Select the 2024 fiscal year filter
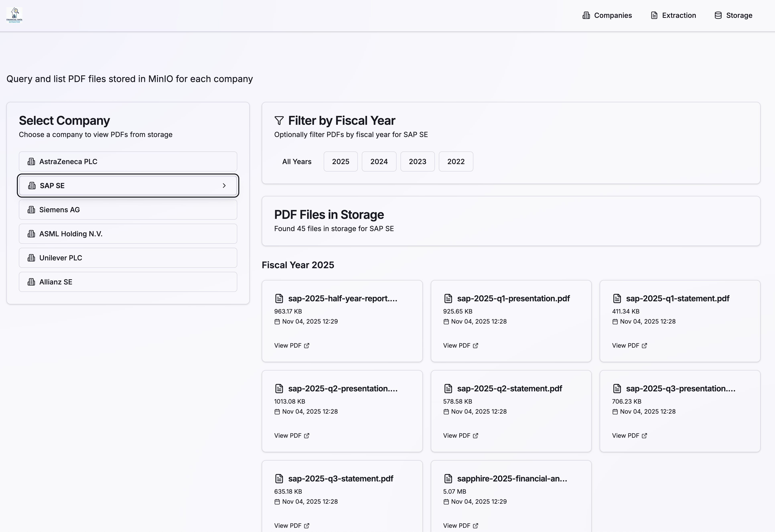Image resolution: width=775 pixels, height=532 pixels. click(379, 161)
